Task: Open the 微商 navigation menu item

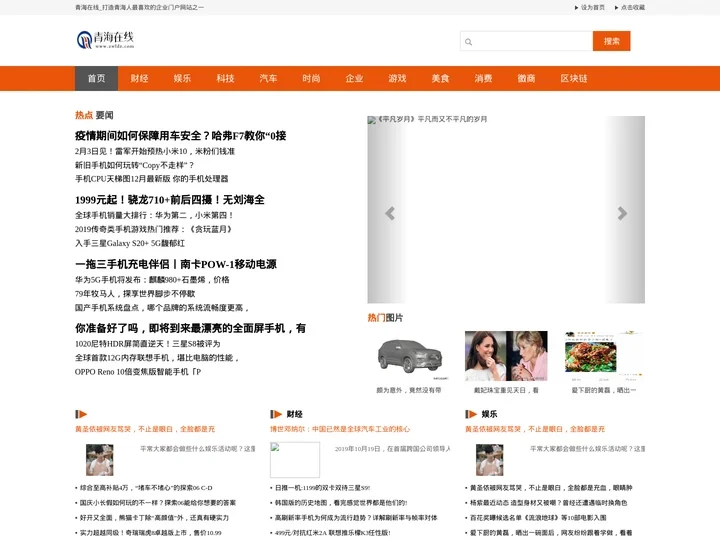Action: point(526,79)
